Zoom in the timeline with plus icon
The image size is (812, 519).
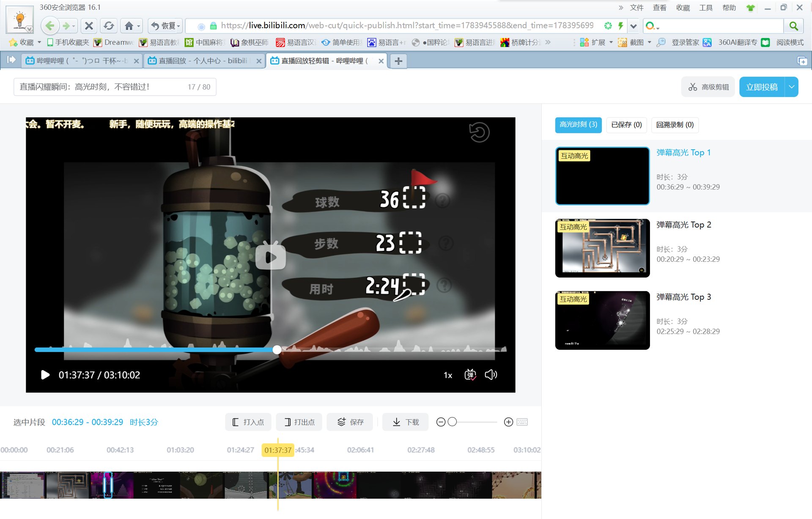(x=508, y=422)
